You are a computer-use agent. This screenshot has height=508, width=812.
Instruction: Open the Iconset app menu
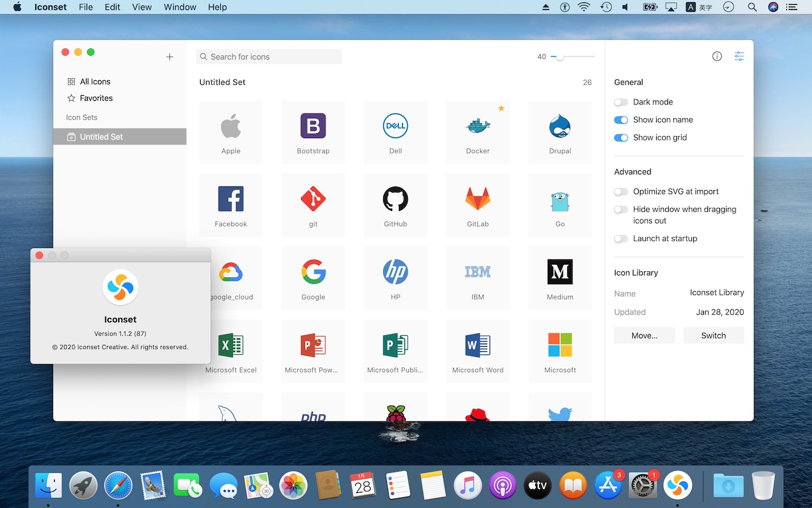[50, 7]
